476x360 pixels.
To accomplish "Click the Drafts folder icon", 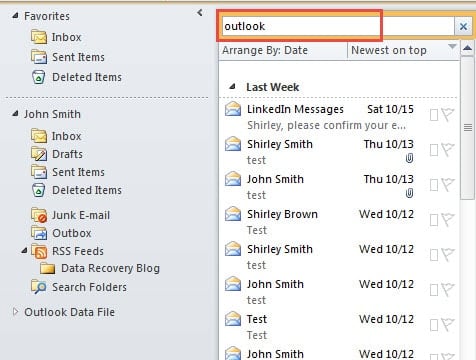I will 39,154.
